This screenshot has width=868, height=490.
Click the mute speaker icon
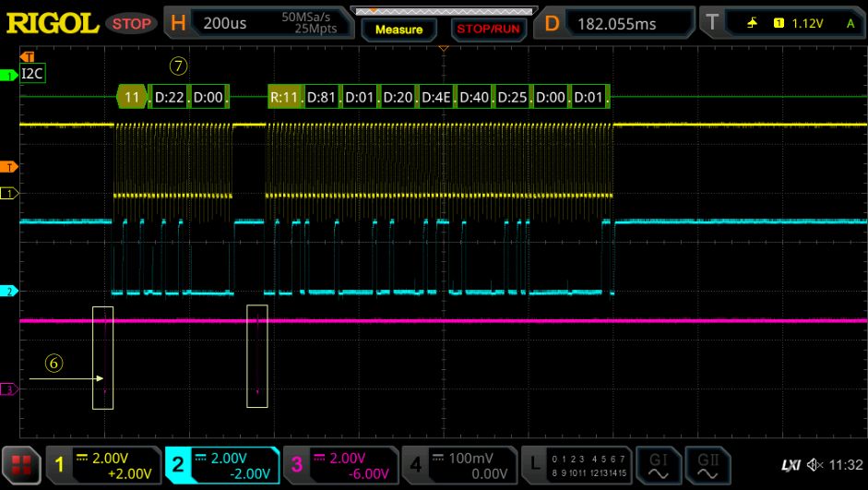coord(815,465)
